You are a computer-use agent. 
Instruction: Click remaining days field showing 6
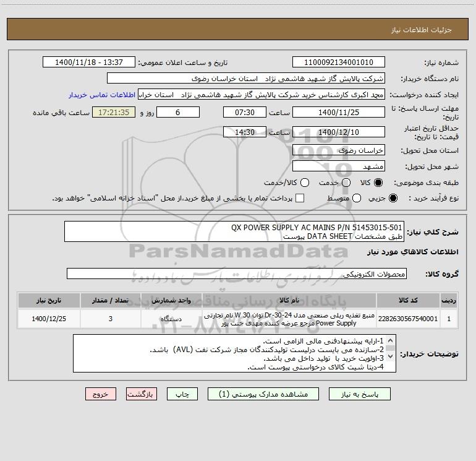click(x=178, y=112)
